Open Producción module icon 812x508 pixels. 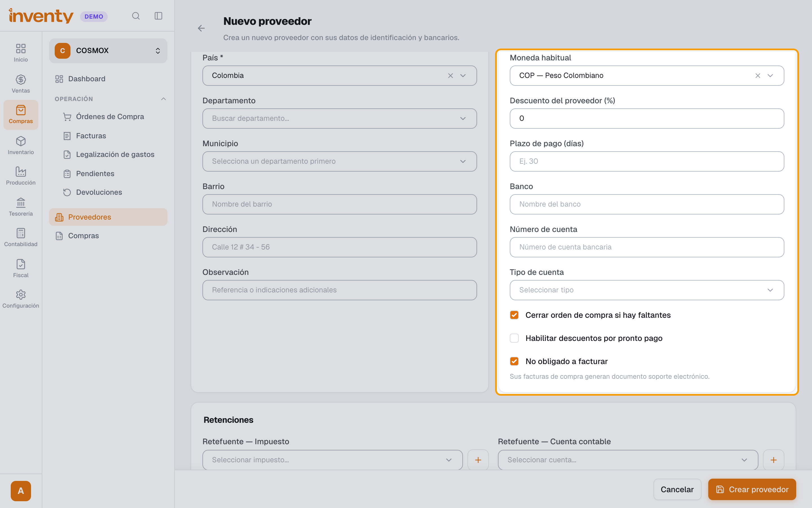click(x=21, y=176)
